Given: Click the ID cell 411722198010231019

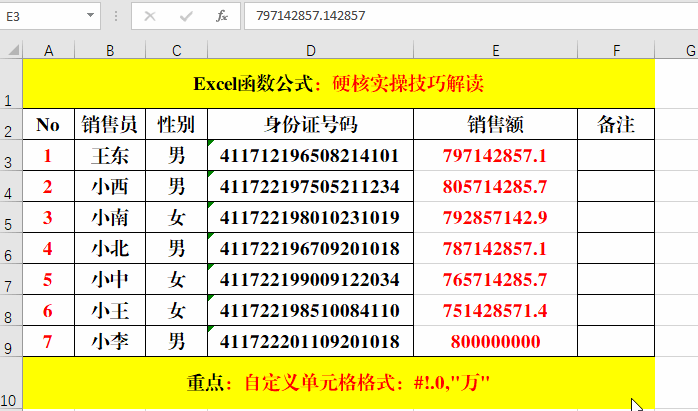Looking at the screenshot, I should click(310, 218).
